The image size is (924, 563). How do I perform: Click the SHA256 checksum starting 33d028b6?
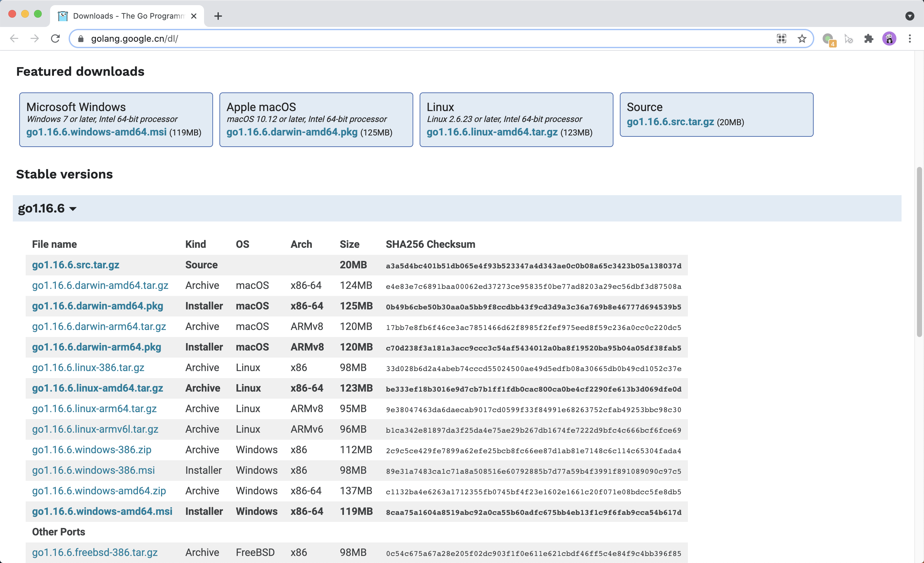tap(534, 369)
